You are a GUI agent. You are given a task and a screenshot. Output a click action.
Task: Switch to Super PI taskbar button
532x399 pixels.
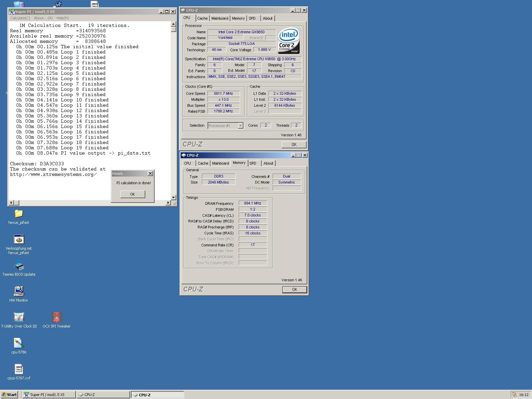coord(49,395)
